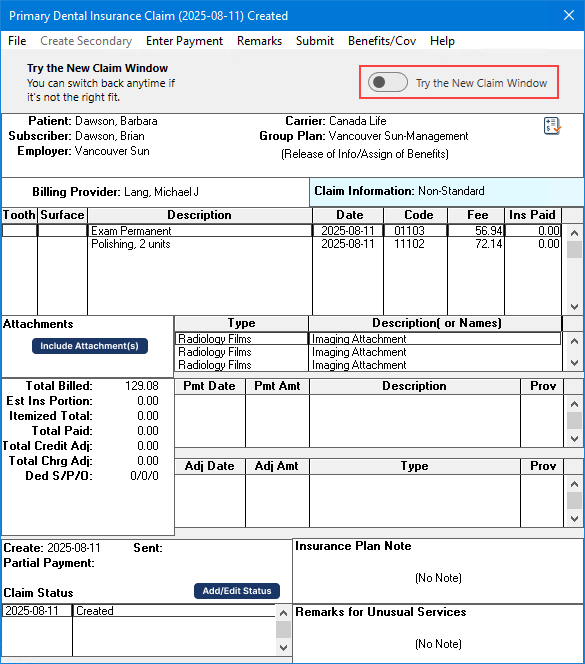Click the insurance estimate icon beside Carrier info
Image resolution: width=585 pixels, height=664 pixels.
(552, 126)
